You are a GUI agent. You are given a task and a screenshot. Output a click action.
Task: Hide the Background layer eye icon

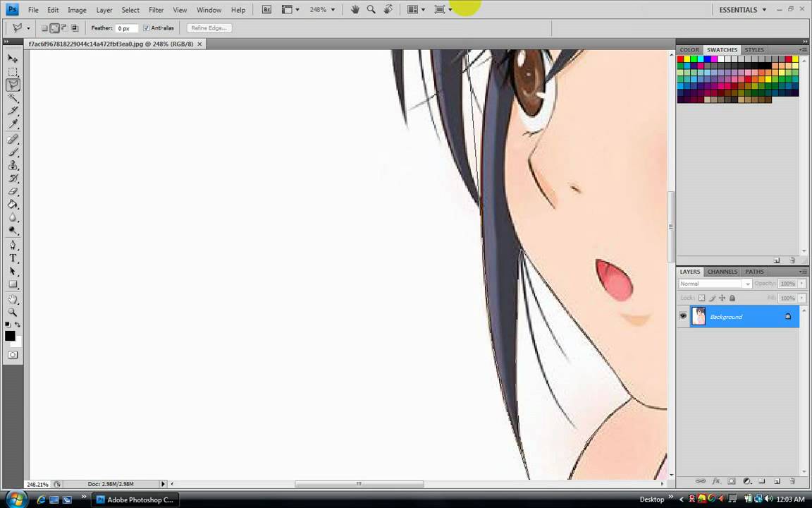coord(683,316)
